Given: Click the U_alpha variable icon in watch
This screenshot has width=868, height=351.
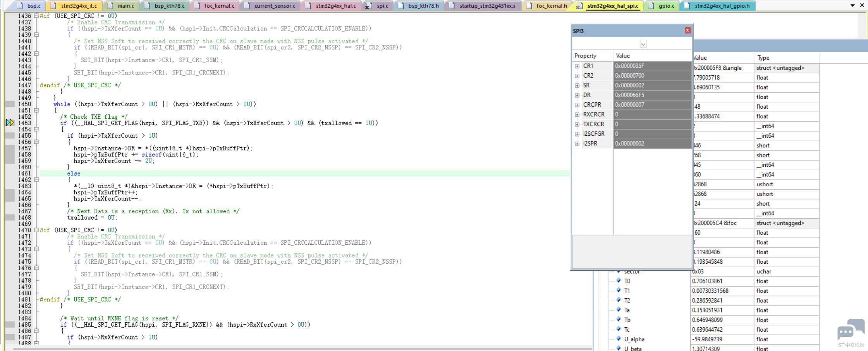Looking at the screenshot, I should click(619, 339).
